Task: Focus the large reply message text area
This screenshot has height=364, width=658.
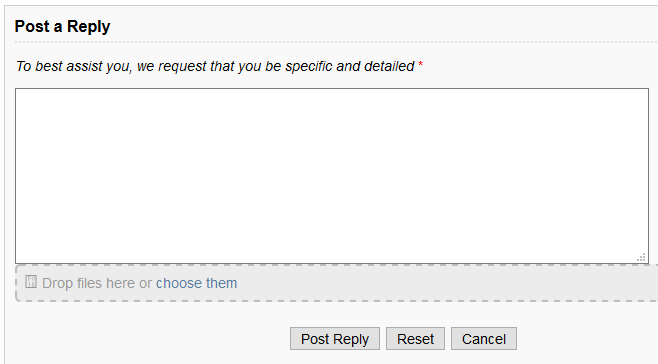Action: [x=332, y=176]
